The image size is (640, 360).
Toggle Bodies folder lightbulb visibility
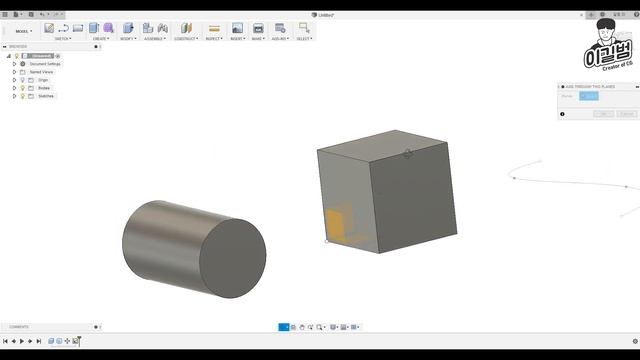[x=23, y=88]
